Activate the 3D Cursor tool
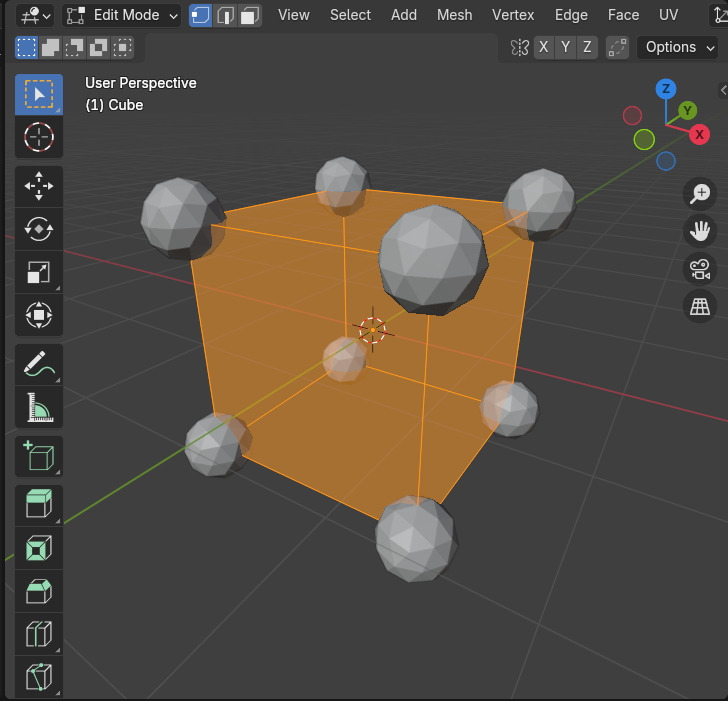This screenshot has height=701, width=728. pyautogui.click(x=39, y=137)
